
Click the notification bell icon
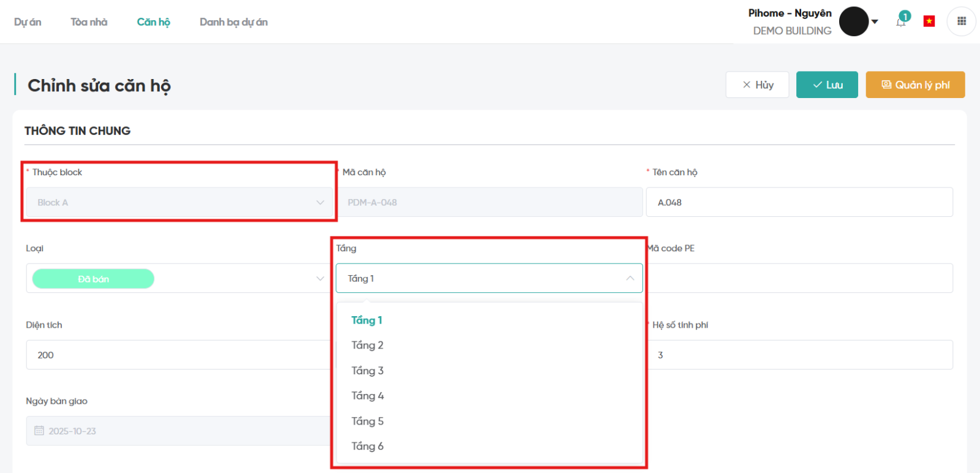[x=901, y=22]
